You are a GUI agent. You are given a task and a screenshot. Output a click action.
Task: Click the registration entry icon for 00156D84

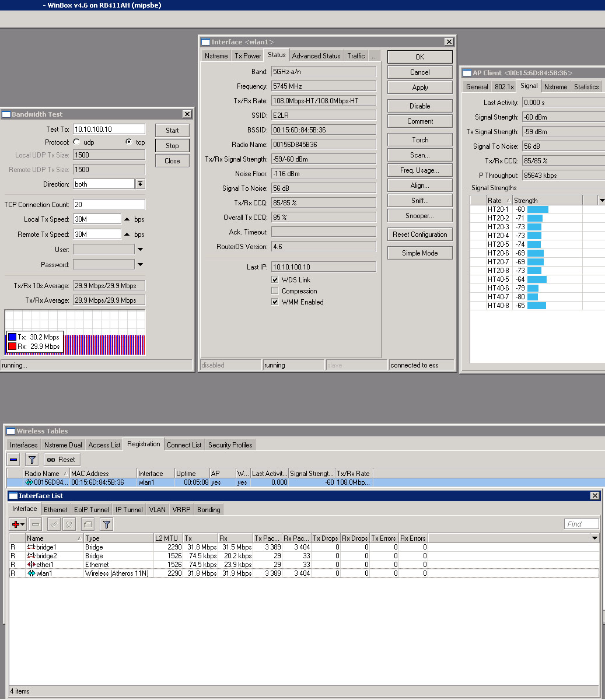(x=29, y=482)
